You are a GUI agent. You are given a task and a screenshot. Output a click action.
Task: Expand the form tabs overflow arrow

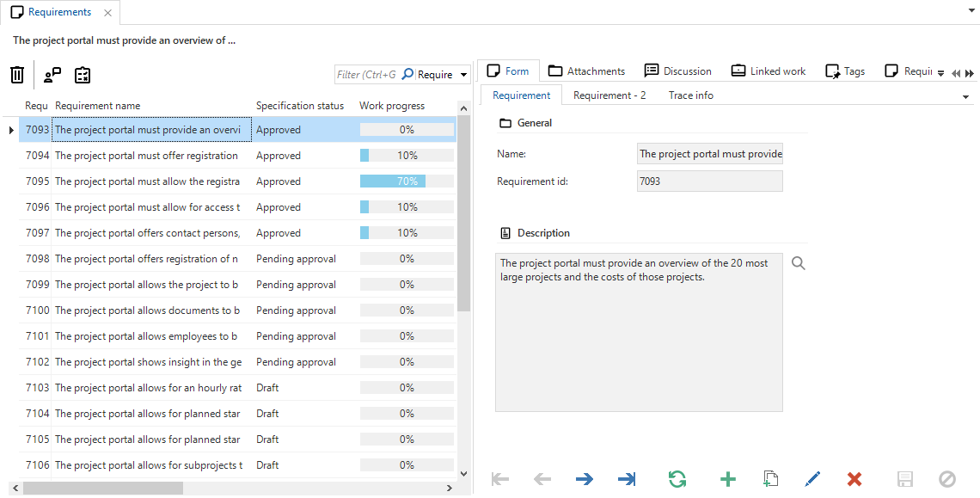[941, 73]
